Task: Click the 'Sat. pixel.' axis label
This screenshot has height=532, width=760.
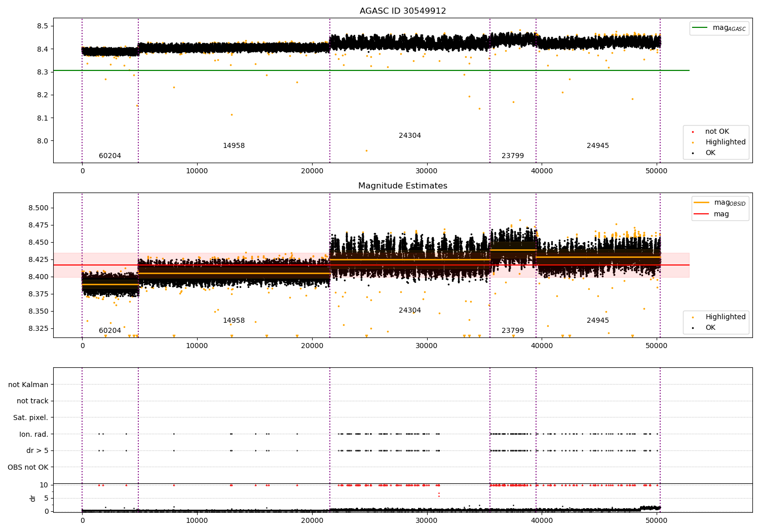Action: (x=31, y=418)
